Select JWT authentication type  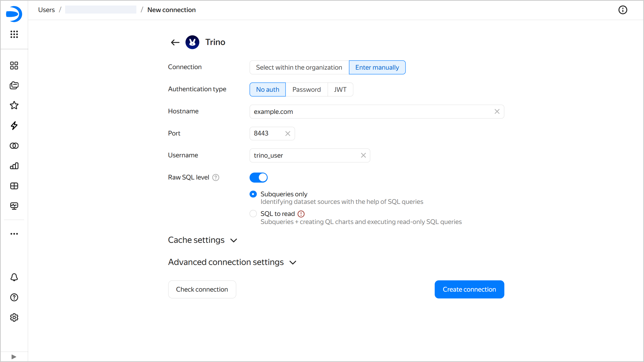340,89
